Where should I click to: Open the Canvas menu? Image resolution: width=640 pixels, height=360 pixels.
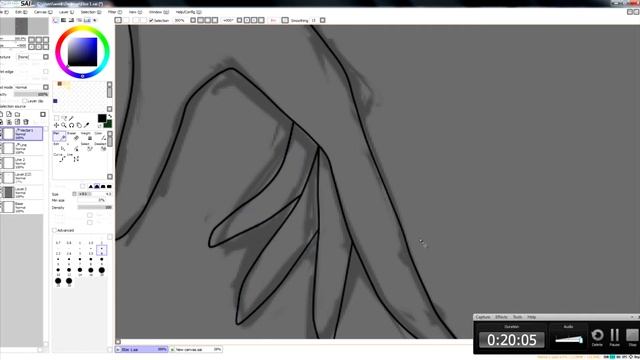pyautogui.click(x=43, y=12)
